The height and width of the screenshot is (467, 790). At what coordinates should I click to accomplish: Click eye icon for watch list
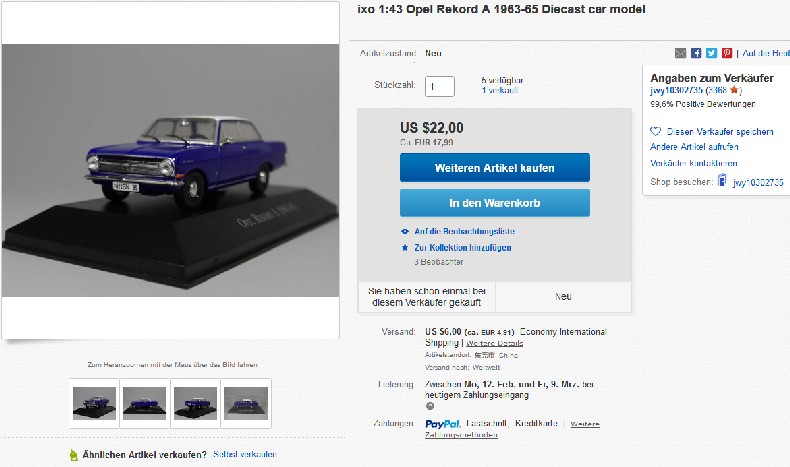point(405,231)
